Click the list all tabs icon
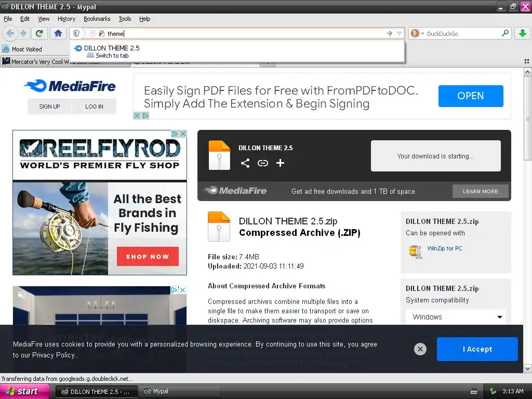 (527, 61)
